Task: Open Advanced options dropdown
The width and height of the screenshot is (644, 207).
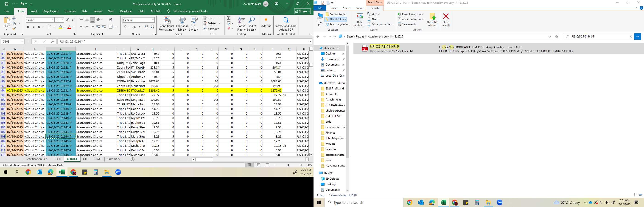Action: coord(412,19)
